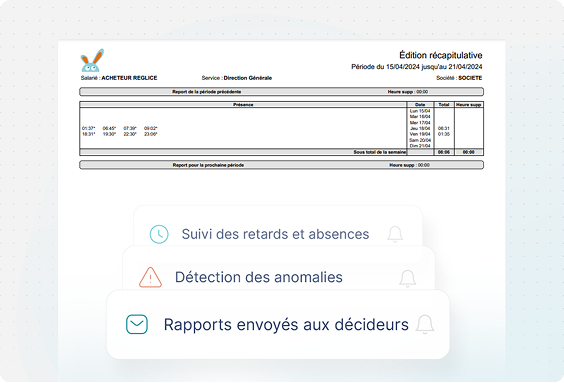
Task: Click the warning triangle anomaly icon
Action: pyautogui.click(x=150, y=277)
